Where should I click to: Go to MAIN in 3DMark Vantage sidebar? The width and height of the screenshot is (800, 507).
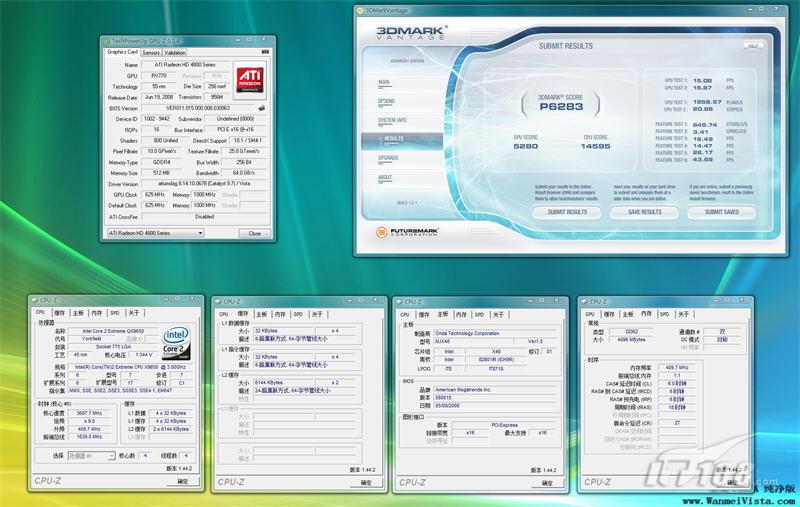tap(384, 82)
